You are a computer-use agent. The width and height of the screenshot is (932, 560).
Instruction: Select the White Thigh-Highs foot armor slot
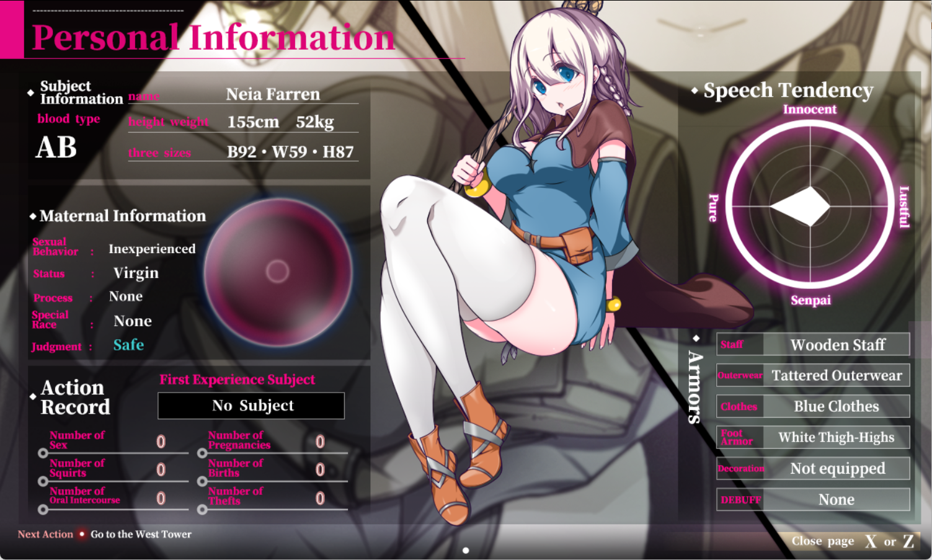813,437
